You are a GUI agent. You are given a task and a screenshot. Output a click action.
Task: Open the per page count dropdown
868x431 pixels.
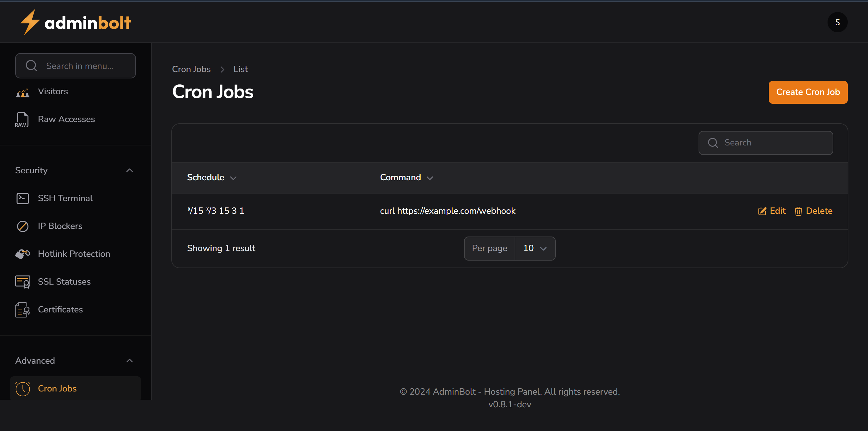pos(535,248)
